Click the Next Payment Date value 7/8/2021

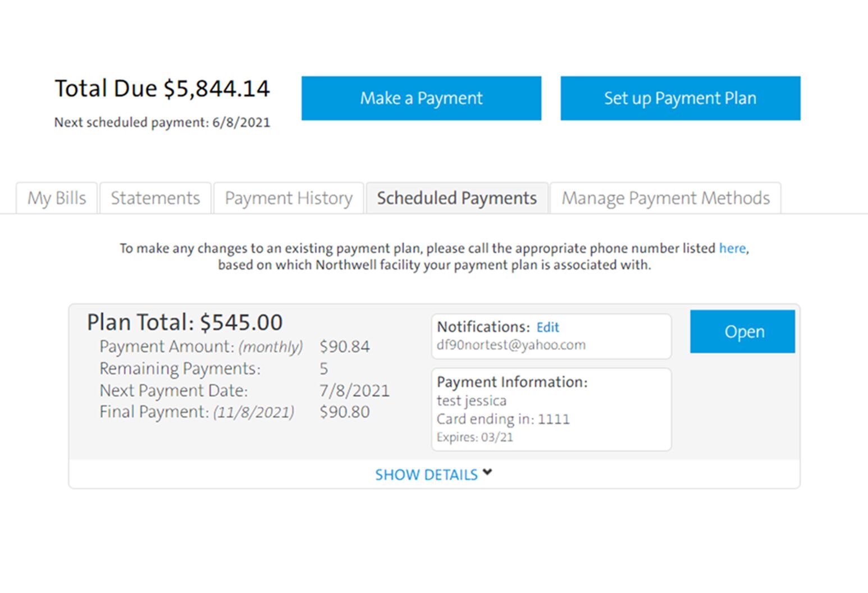(354, 390)
